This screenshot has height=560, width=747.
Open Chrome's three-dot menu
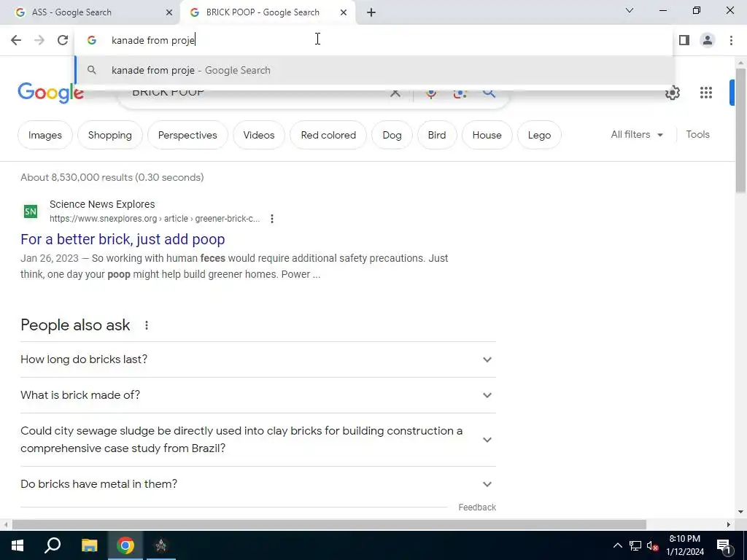coord(731,40)
